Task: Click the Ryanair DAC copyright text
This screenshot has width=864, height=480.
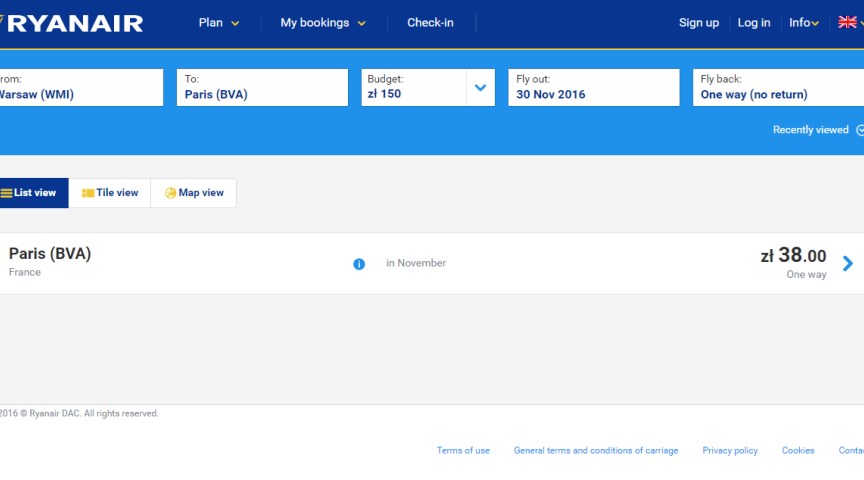Action: coord(79,413)
